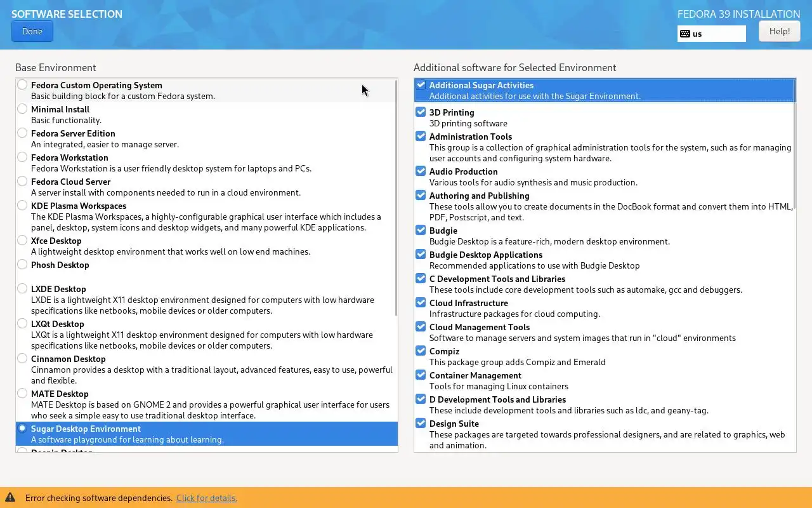The height and width of the screenshot is (508, 812).
Task: Click text 'Infrastructure packages for cloud computing.'
Action: pyautogui.click(x=515, y=314)
